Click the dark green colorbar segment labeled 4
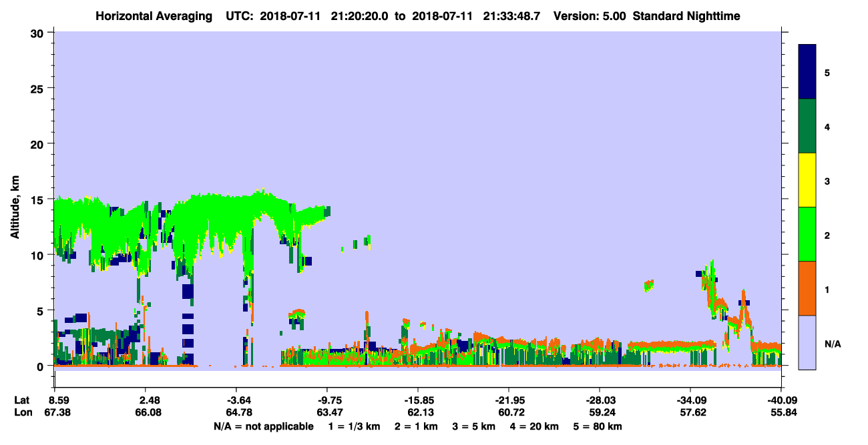Viewport: 868px width, 445px height. (807, 126)
